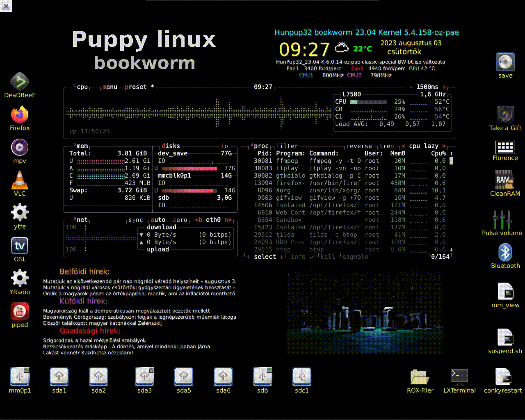
Task: Select the gtkdialog process row
Action: tap(350, 176)
